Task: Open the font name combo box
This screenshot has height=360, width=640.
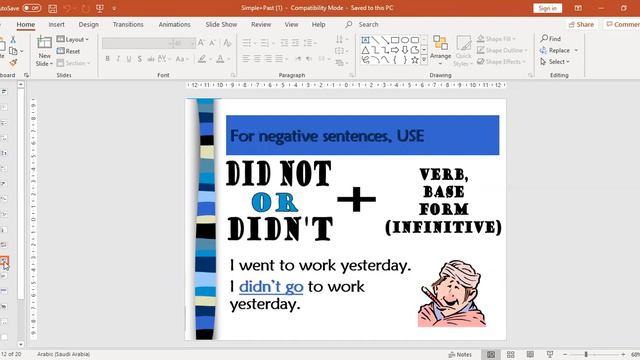Action: click(137, 43)
